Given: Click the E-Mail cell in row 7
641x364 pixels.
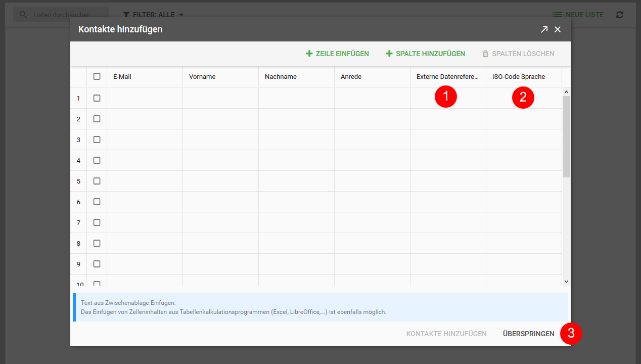Looking at the screenshot, I should (x=145, y=222).
